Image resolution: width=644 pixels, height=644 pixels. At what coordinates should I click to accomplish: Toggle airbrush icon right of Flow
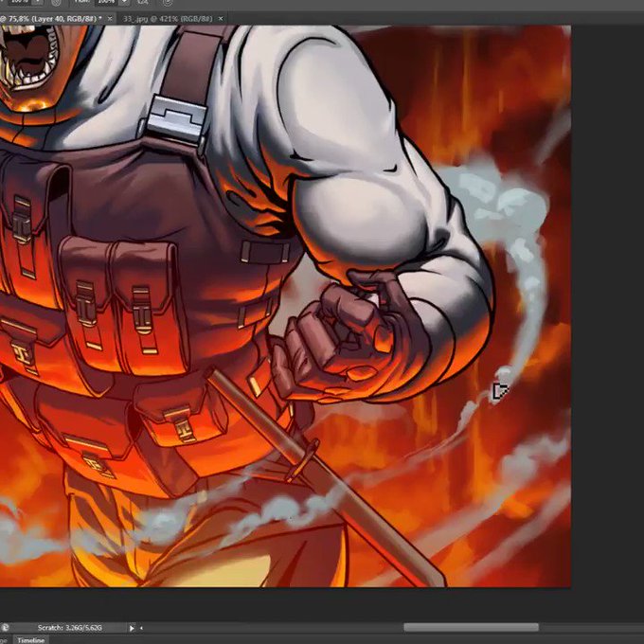tap(143, 3)
